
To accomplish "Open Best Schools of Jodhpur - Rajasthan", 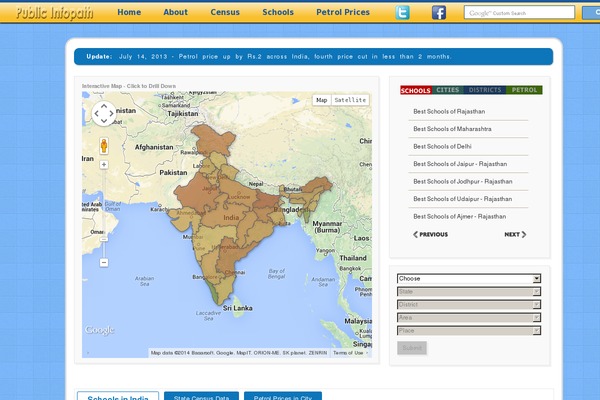I will pyautogui.click(x=463, y=181).
